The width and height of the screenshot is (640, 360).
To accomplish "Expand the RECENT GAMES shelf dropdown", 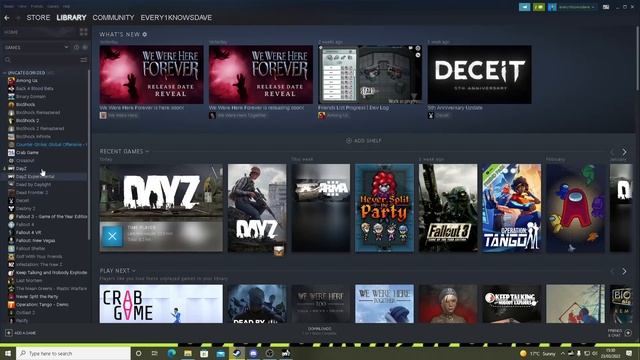I will pos(124,151).
